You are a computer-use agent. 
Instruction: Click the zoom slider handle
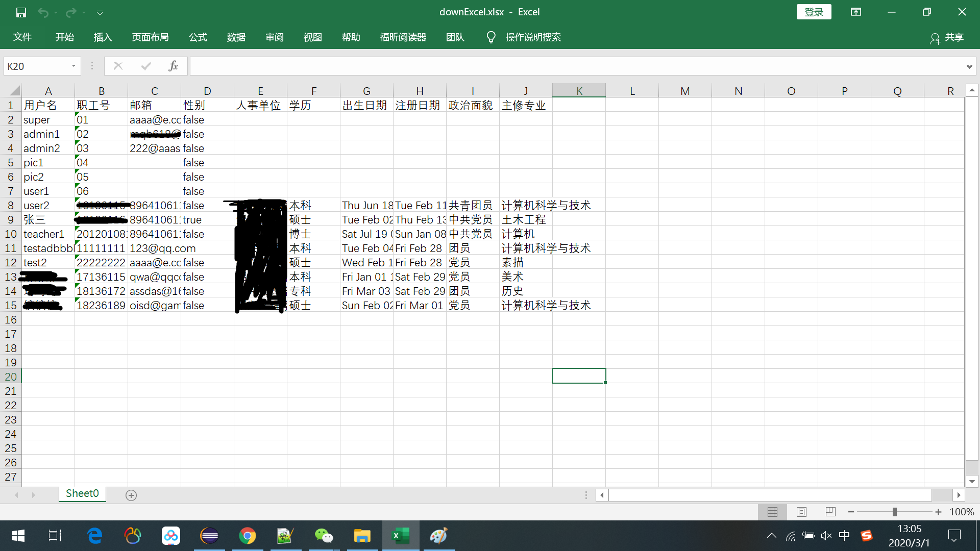tap(894, 512)
